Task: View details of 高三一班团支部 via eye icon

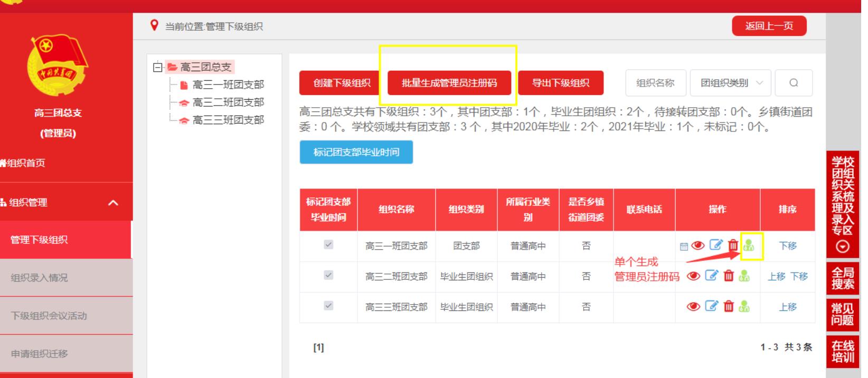Action: click(x=698, y=245)
